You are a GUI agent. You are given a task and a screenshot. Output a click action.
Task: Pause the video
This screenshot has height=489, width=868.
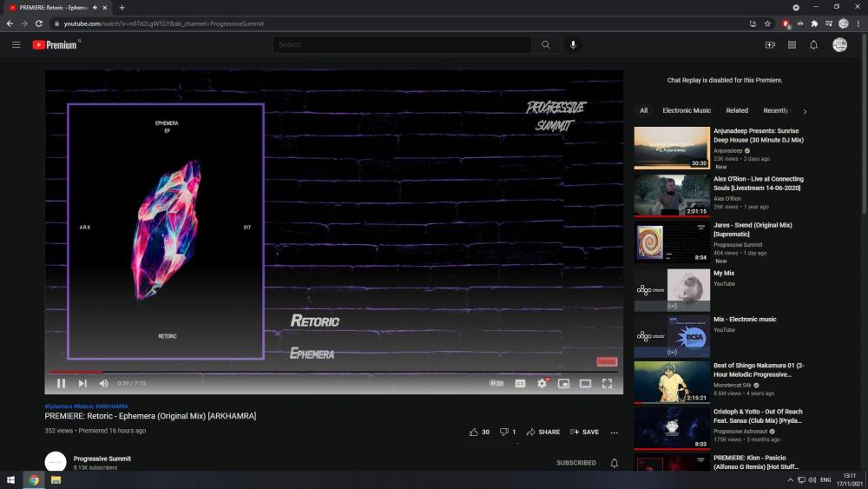[61, 383]
